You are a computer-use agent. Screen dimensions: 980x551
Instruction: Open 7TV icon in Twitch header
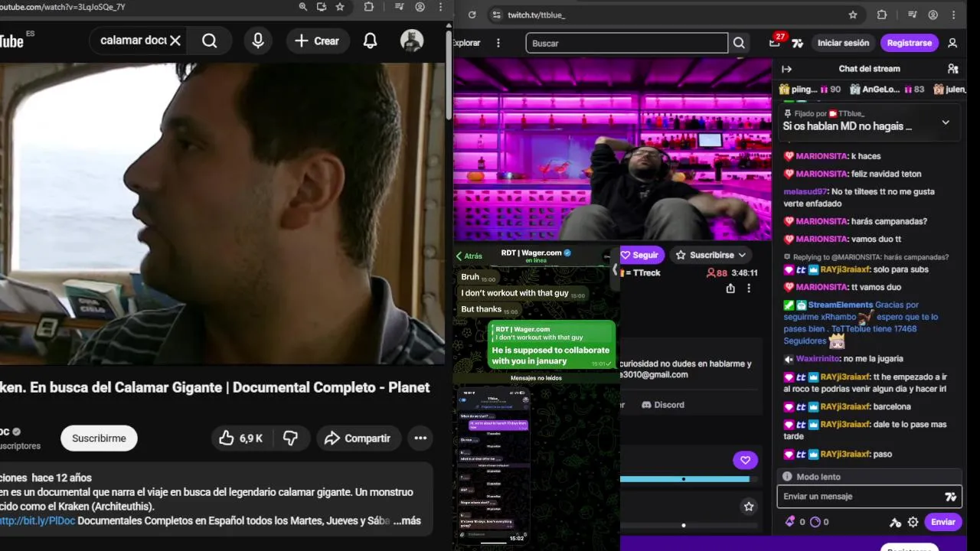798,44
